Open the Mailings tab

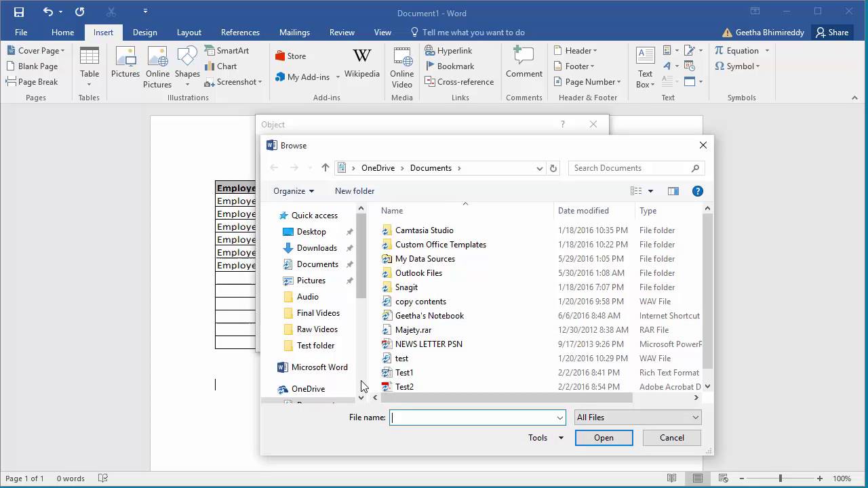[294, 33]
